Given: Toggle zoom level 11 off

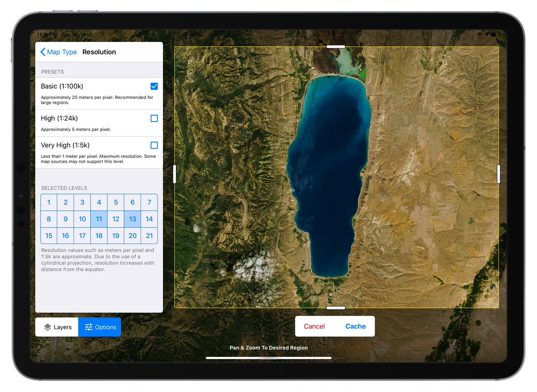Looking at the screenshot, I should [99, 219].
